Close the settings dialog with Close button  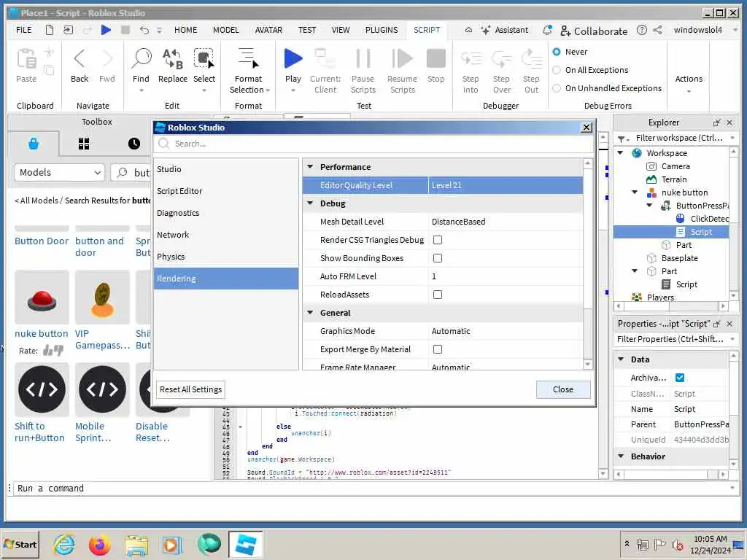point(563,389)
